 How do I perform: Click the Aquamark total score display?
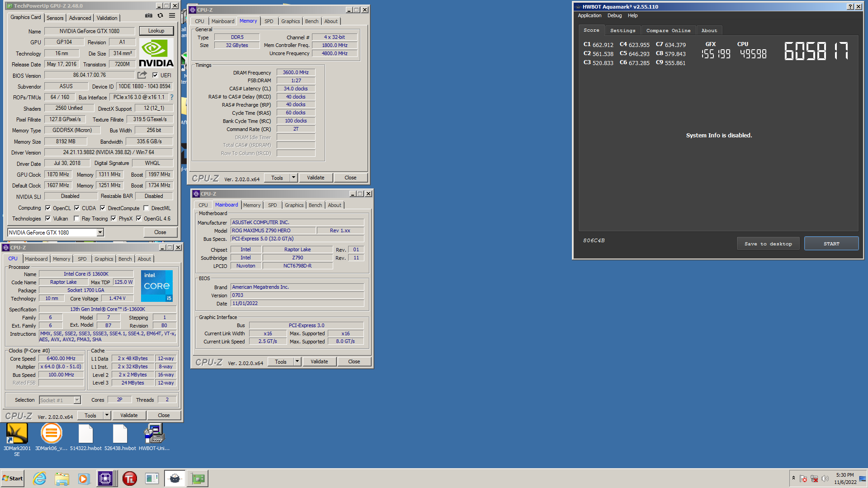(x=816, y=51)
